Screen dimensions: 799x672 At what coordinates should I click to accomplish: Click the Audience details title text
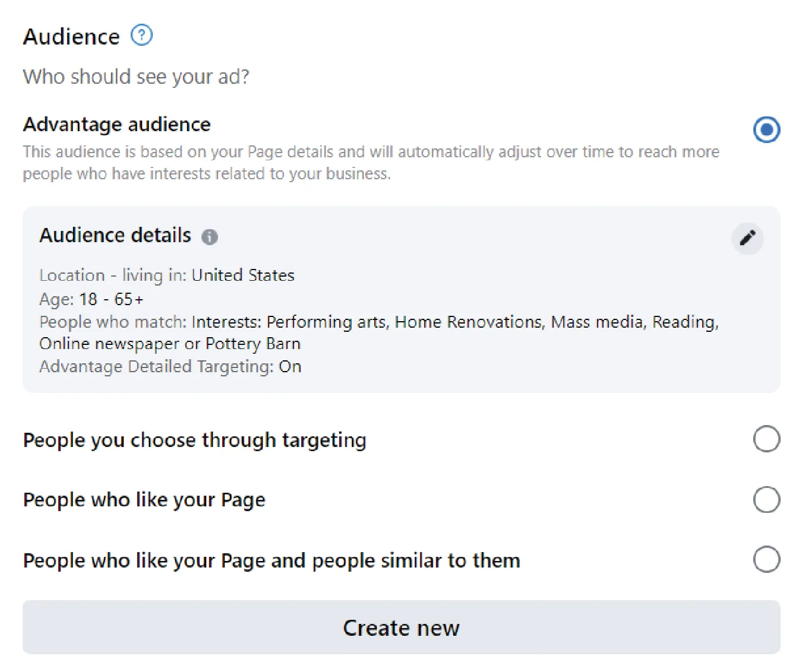click(x=115, y=236)
